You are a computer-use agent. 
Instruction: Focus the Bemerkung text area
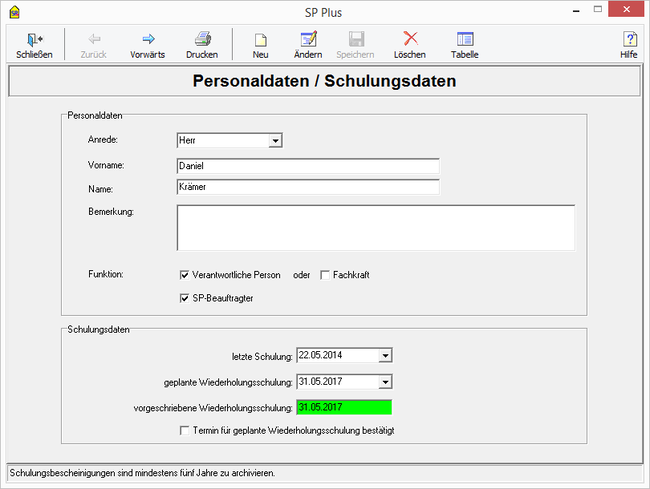coord(375,227)
